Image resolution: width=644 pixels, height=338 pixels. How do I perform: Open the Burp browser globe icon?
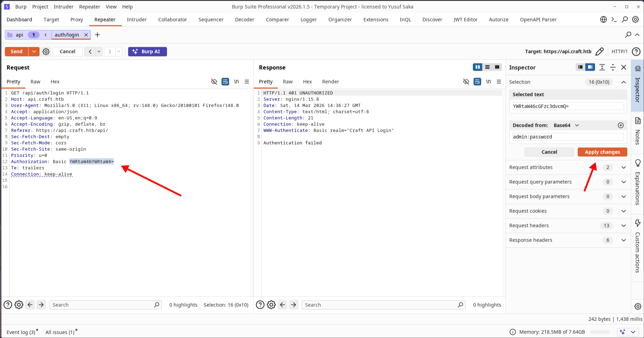[x=603, y=19]
